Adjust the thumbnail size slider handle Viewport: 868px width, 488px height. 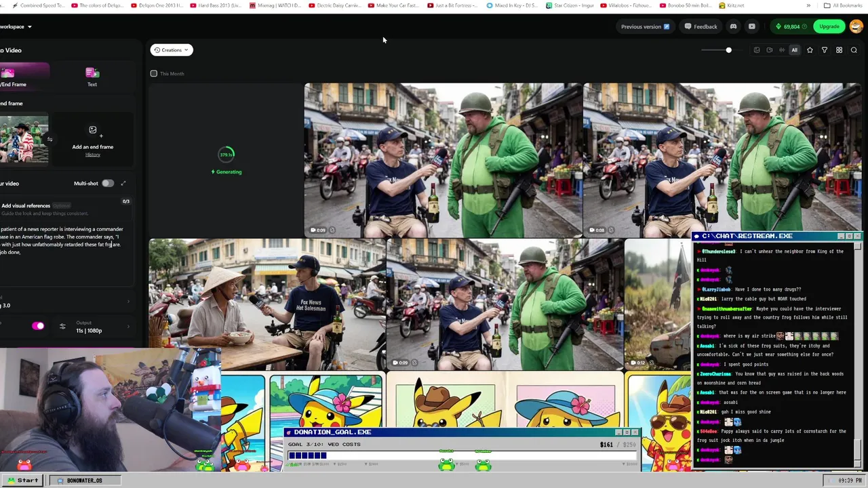click(x=728, y=50)
